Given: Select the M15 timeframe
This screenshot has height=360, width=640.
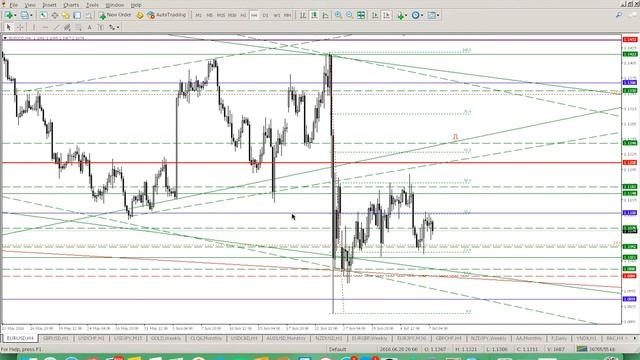Looking at the screenshot, I should click(x=221, y=16).
